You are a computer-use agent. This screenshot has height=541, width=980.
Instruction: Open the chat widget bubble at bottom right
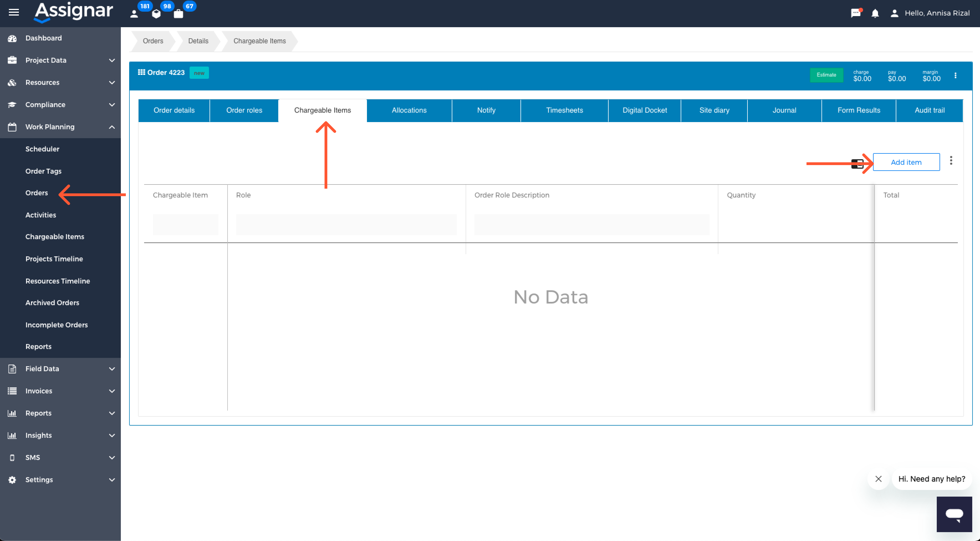pos(954,514)
